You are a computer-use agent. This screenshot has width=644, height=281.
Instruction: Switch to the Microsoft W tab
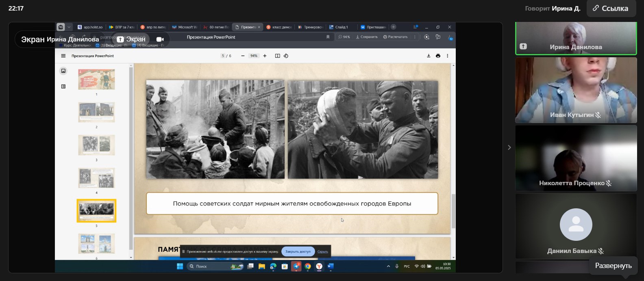(x=184, y=27)
